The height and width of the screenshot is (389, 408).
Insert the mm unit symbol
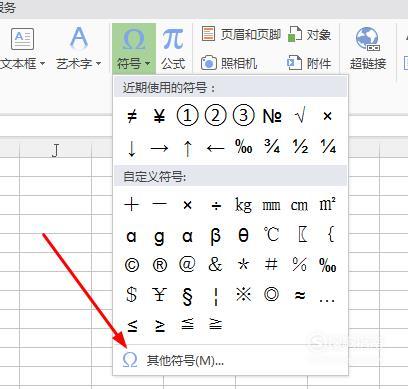click(x=271, y=206)
